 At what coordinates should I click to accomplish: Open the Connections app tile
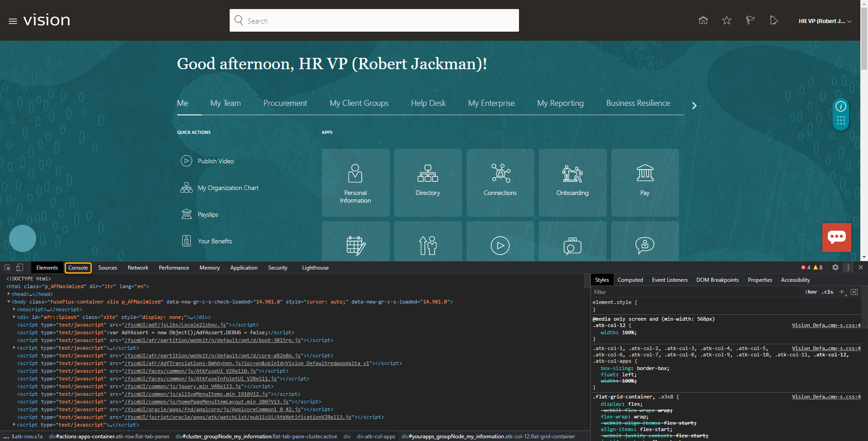click(x=500, y=183)
